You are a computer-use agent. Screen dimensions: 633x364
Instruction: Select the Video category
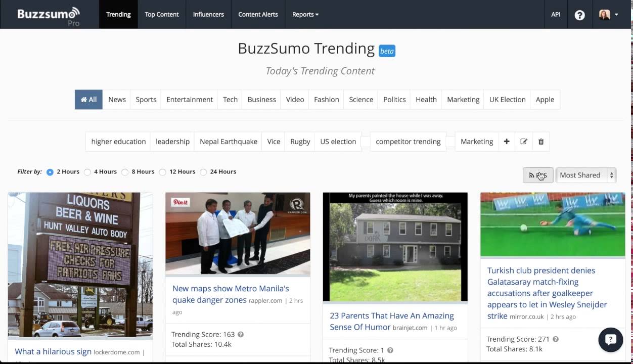[295, 100]
